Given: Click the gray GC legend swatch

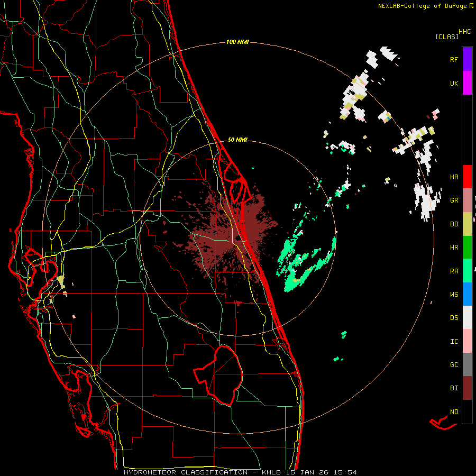Looking at the screenshot, I should pyautogui.click(x=467, y=364).
